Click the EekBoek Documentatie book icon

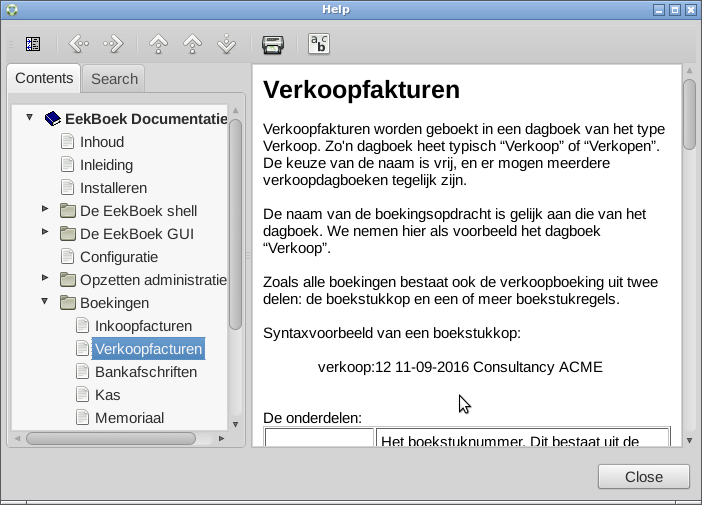click(53, 119)
